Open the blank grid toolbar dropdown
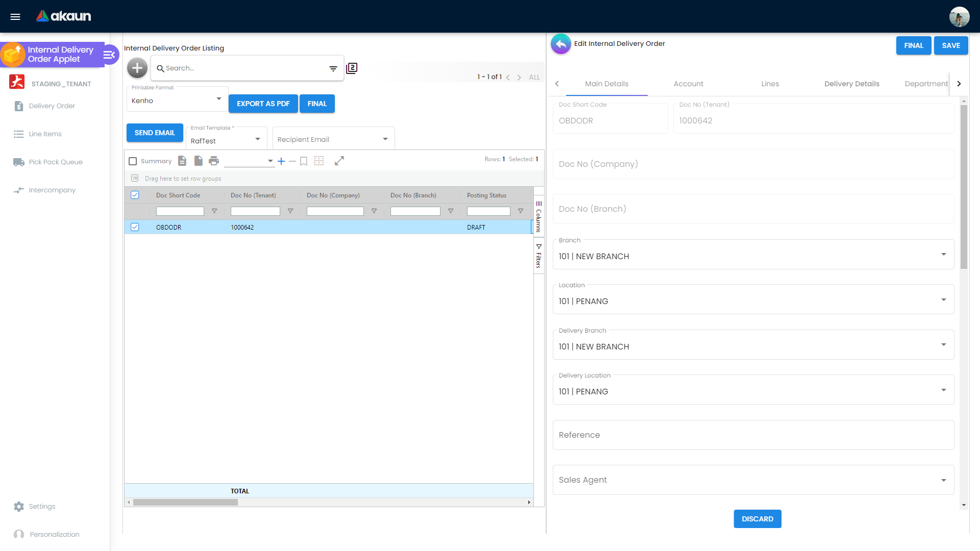The image size is (980, 551). [x=249, y=161]
